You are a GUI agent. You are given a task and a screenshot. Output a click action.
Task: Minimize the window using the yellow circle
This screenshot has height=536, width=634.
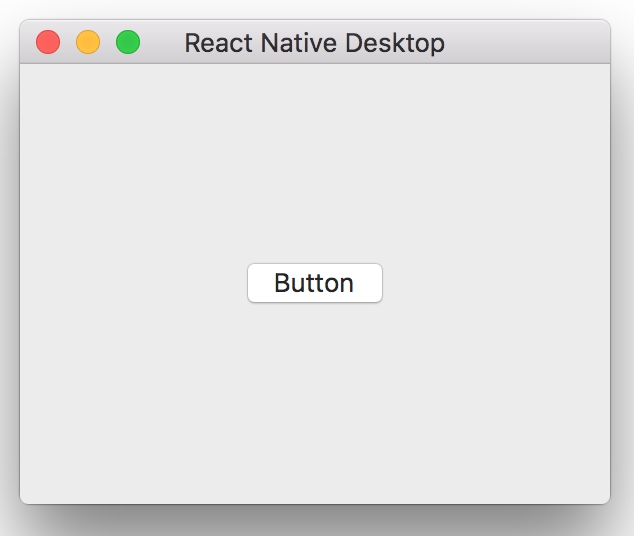point(88,42)
